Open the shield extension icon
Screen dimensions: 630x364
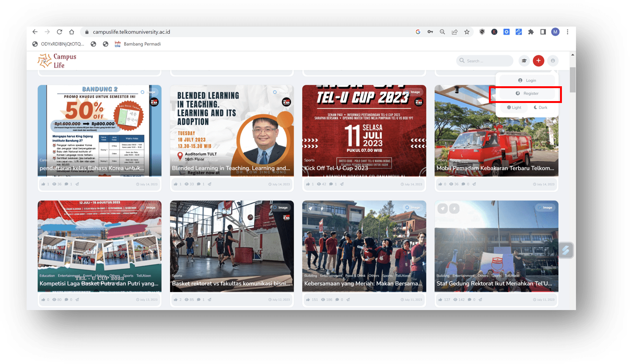[x=482, y=32]
